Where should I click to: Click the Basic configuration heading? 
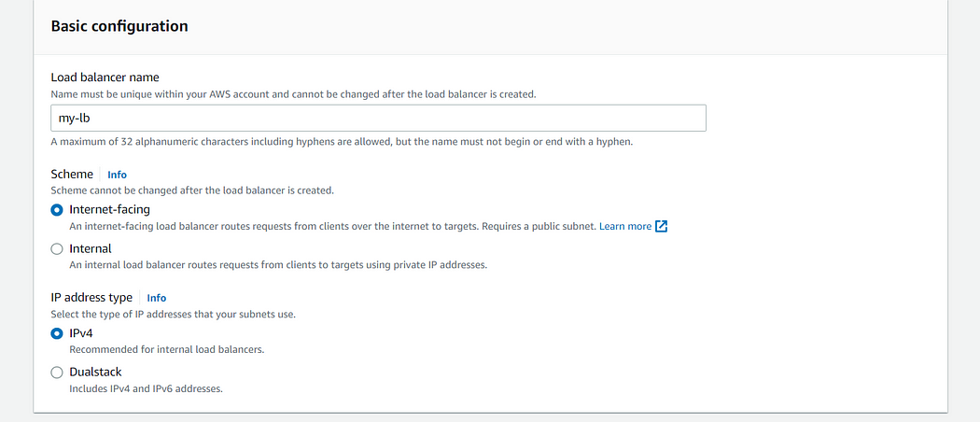click(x=119, y=26)
